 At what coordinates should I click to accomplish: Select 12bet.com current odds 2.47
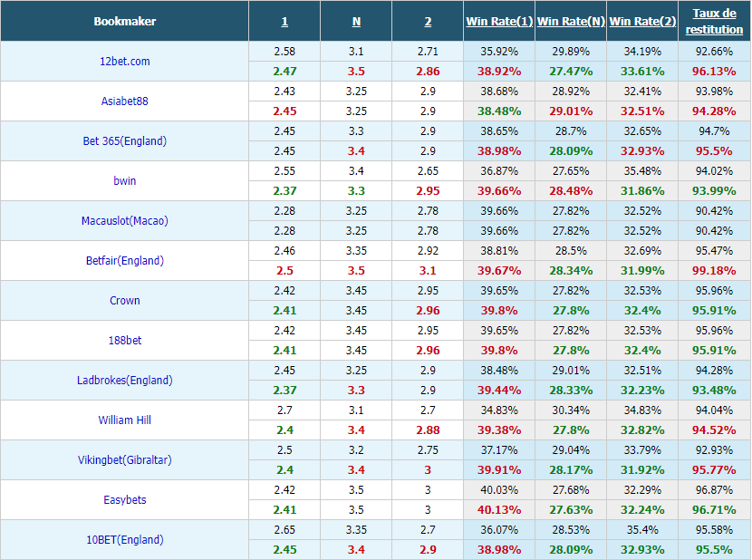pyautogui.click(x=284, y=72)
